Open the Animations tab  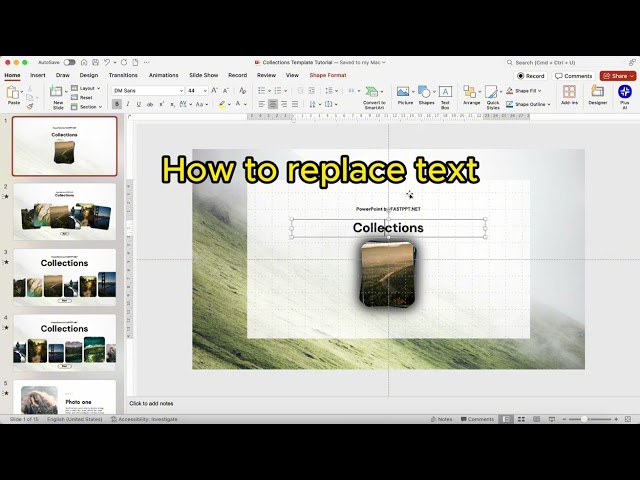(x=163, y=75)
